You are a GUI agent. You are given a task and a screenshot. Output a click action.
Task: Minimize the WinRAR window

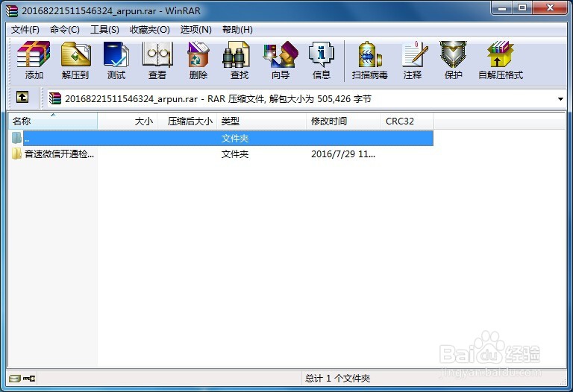click(502, 8)
